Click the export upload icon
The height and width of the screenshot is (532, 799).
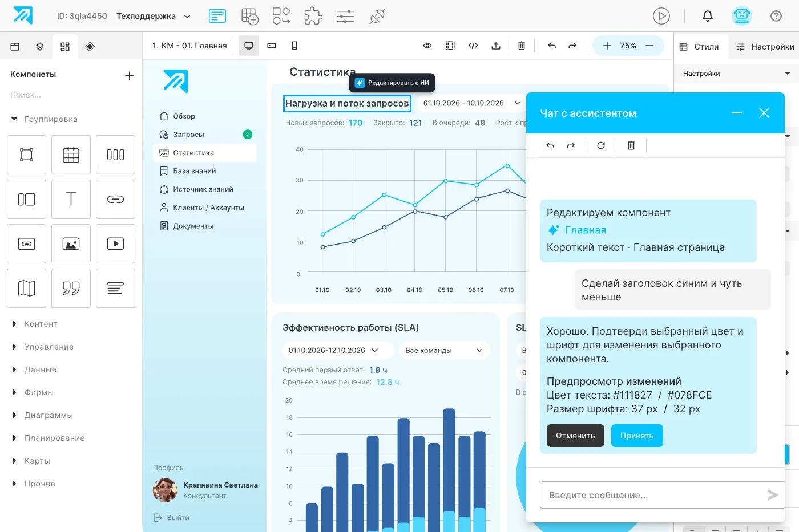click(496, 46)
